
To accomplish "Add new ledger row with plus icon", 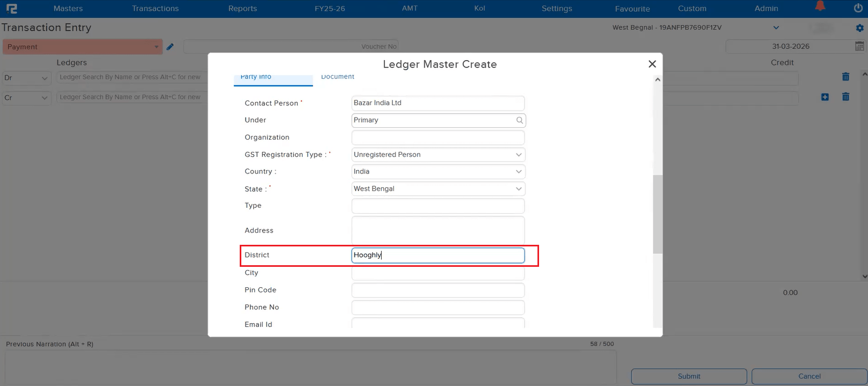I will [x=825, y=97].
